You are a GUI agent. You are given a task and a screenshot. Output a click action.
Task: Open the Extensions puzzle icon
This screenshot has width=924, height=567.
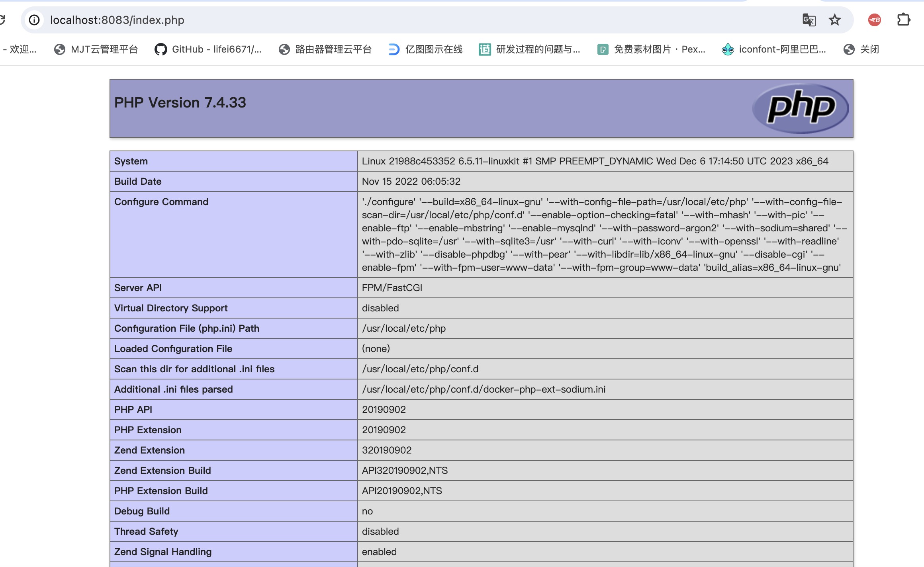904,20
